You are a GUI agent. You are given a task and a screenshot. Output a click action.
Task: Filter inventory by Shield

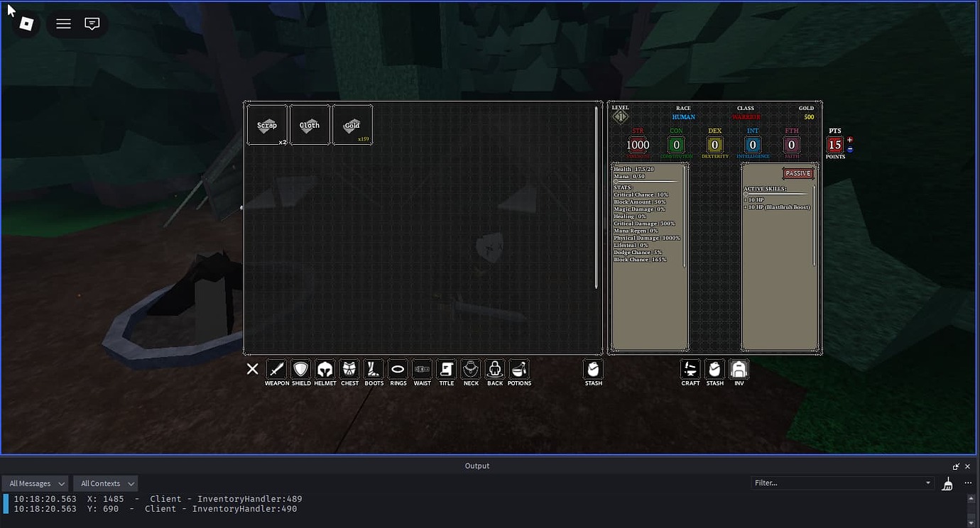pyautogui.click(x=301, y=370)
